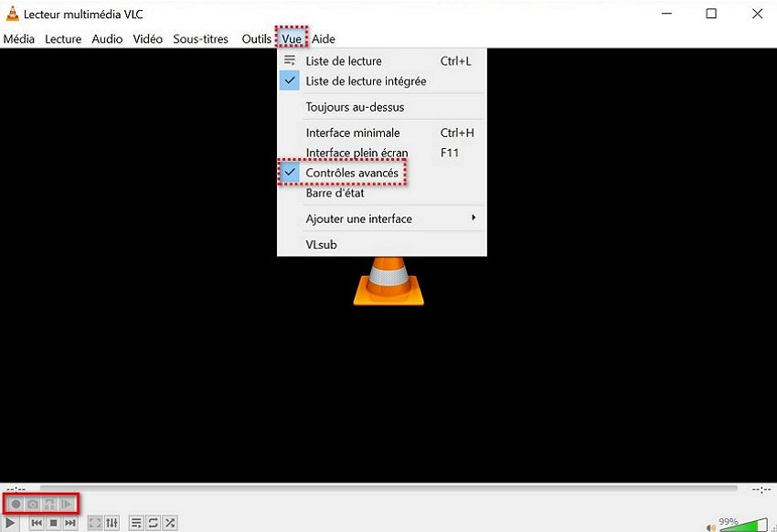The height and width of the screenshot is (532, 777).
Task: Mute audio using the speaker icon
Action: coord(712,527)
